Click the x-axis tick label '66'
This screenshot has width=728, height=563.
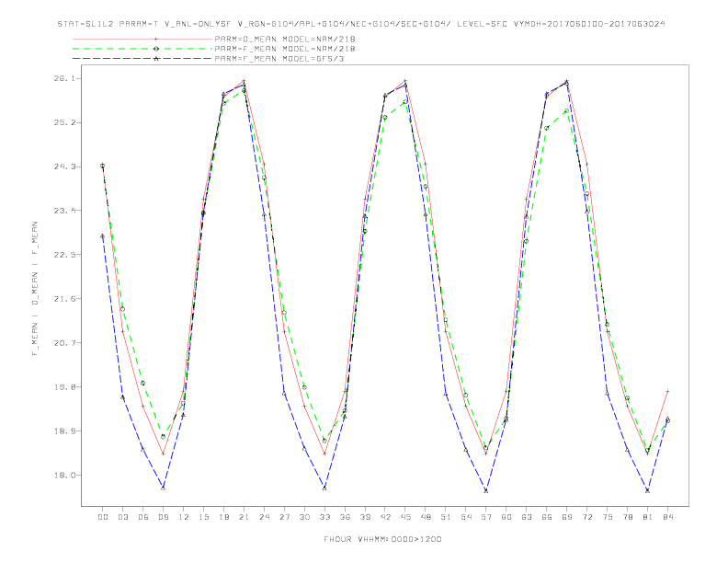tap(547, 517)
